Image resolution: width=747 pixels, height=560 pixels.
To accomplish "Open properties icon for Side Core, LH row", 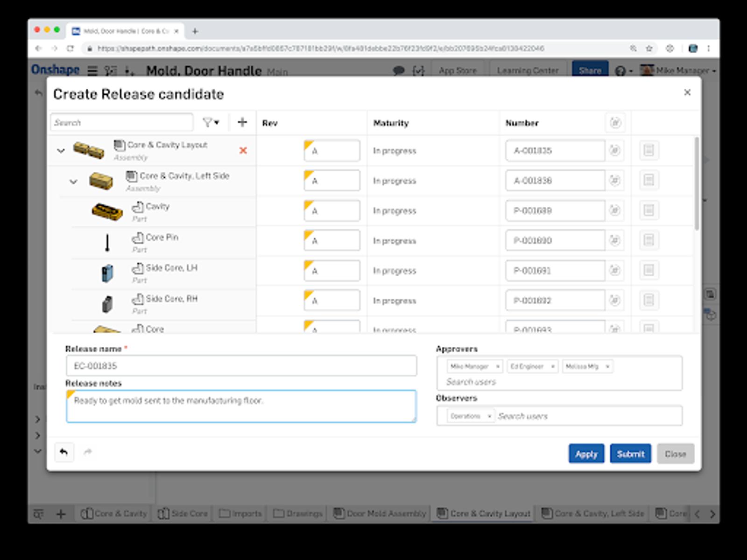I will pyautogui.click(x=648, y=270).
